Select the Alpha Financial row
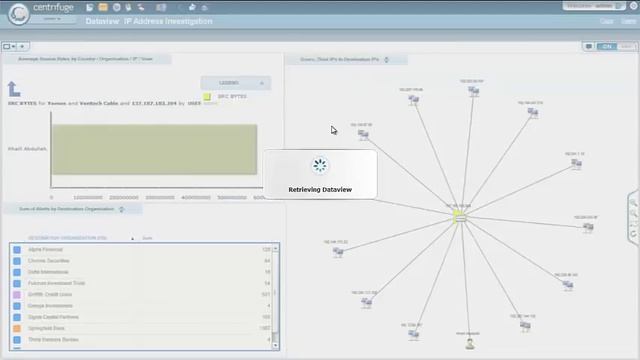The height and width of the screenshot is (360, 640). coord(142,249)
